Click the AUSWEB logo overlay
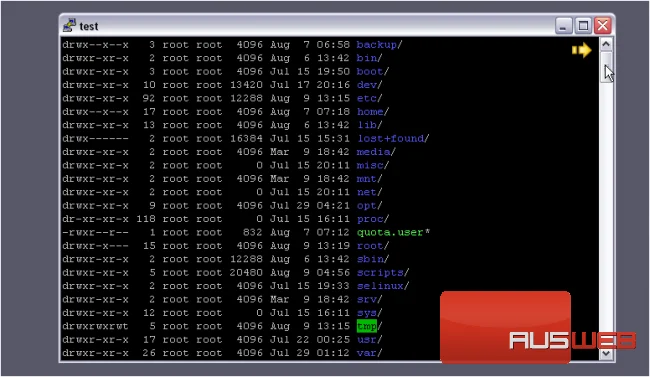 (539, 328)
